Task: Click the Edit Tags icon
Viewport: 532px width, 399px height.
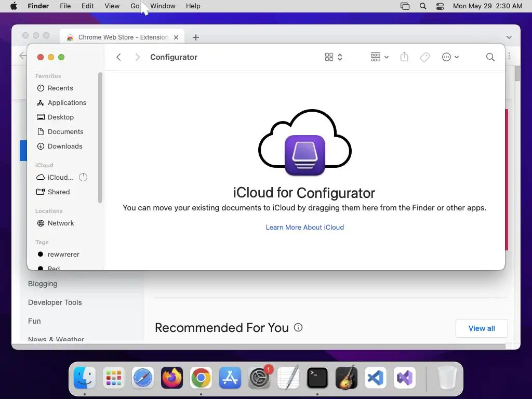Action: (x=424, y=57)
